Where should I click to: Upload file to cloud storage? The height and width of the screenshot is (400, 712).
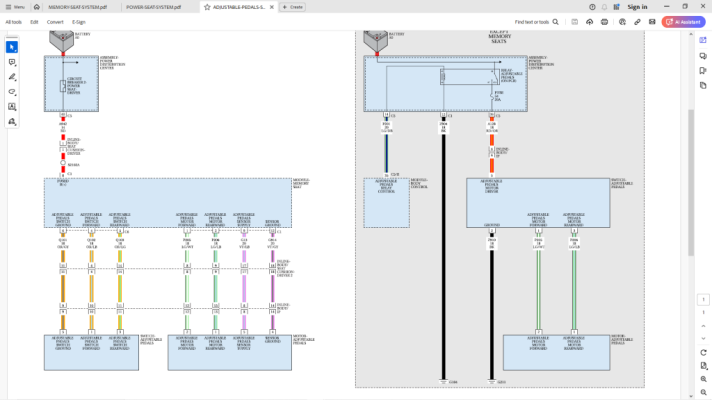coord(589,22)
